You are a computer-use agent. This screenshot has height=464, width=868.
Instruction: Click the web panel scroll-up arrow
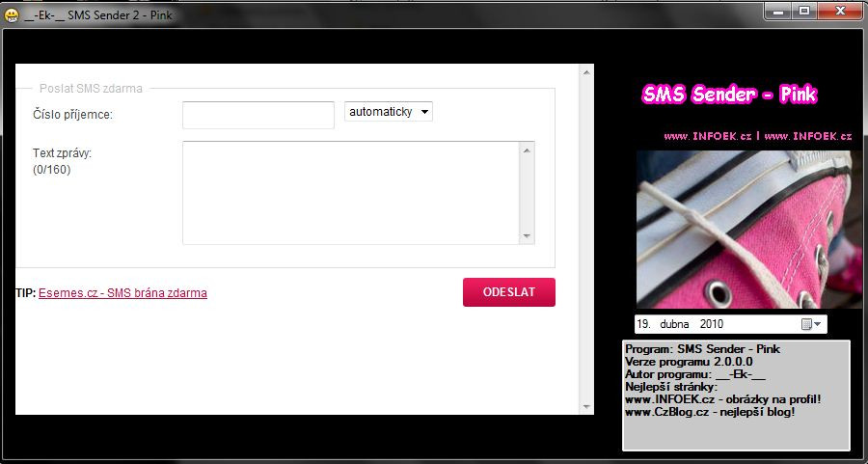pos(586,72)
